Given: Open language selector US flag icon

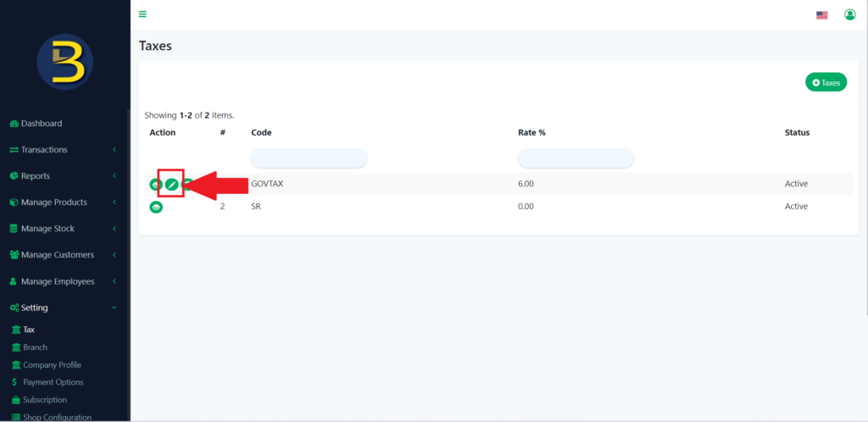Looking at the screenshot, I should [821, 15].
